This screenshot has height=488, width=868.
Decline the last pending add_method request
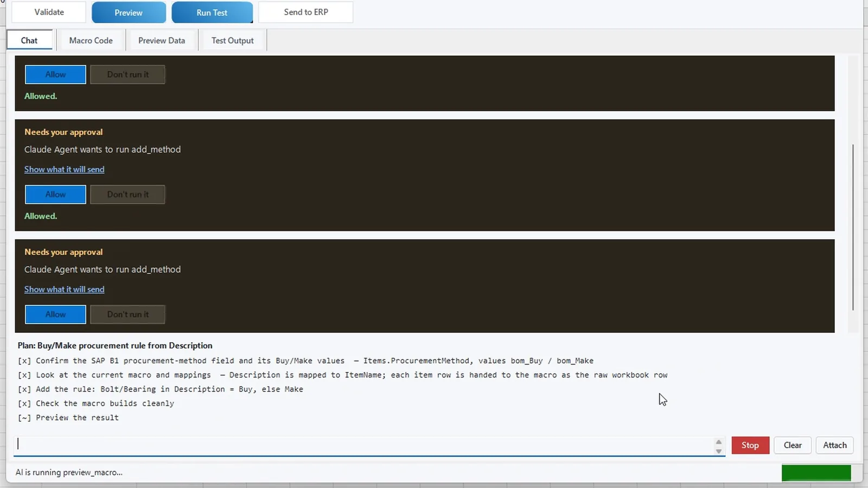(x=127, y=314)
